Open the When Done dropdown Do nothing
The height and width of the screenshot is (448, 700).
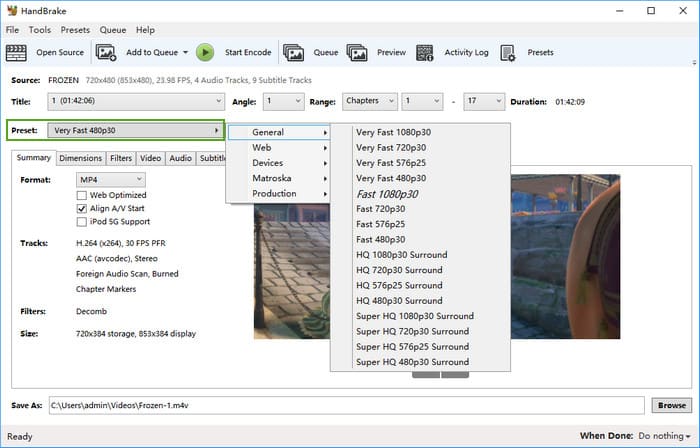(664, 436)
